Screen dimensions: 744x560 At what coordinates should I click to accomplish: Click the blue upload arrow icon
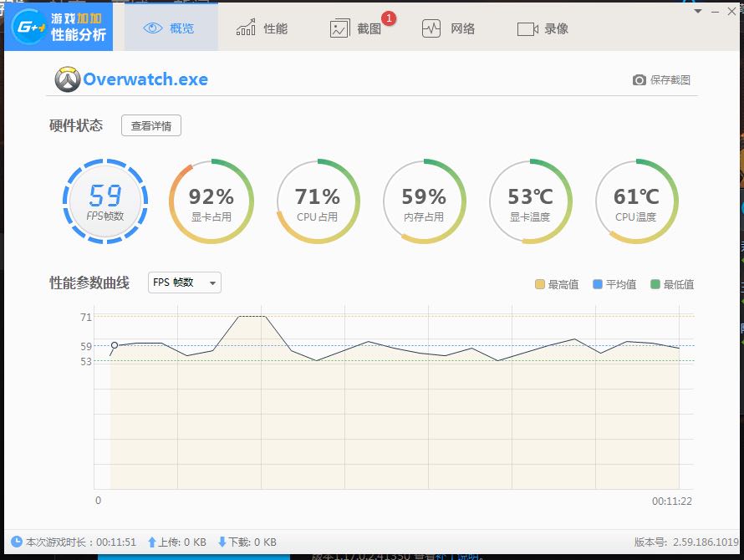point(152,542)
